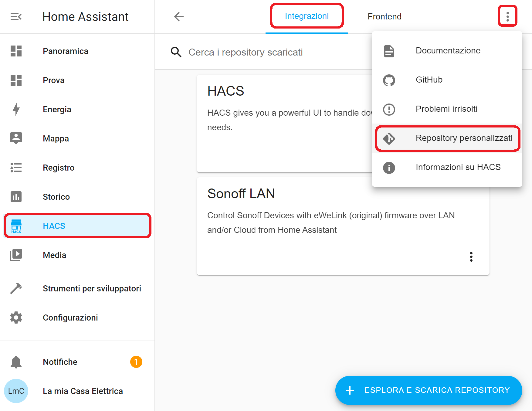This screenshot has height=411, width=532.
Task: Click the Energia lightning bolt icon
Action: click(x=16, y=109)
